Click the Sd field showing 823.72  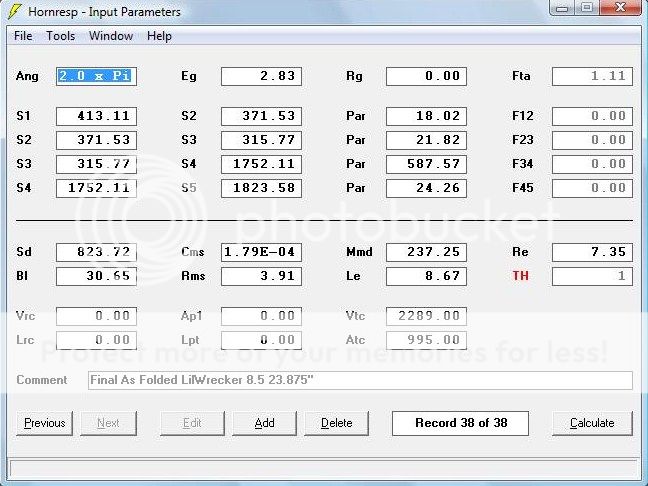tap(96, 253)
